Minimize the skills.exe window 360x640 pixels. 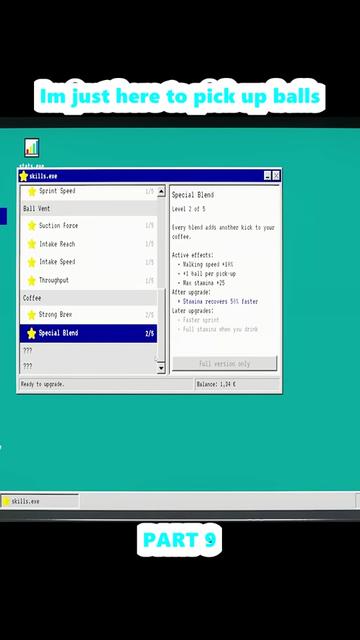pos(267,176)
